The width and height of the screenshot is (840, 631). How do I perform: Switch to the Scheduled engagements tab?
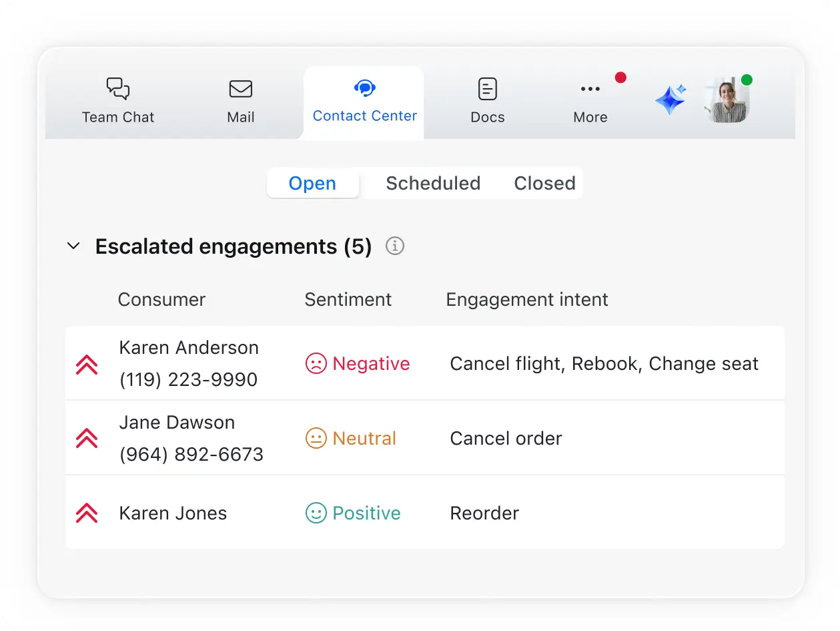point(433,184)
